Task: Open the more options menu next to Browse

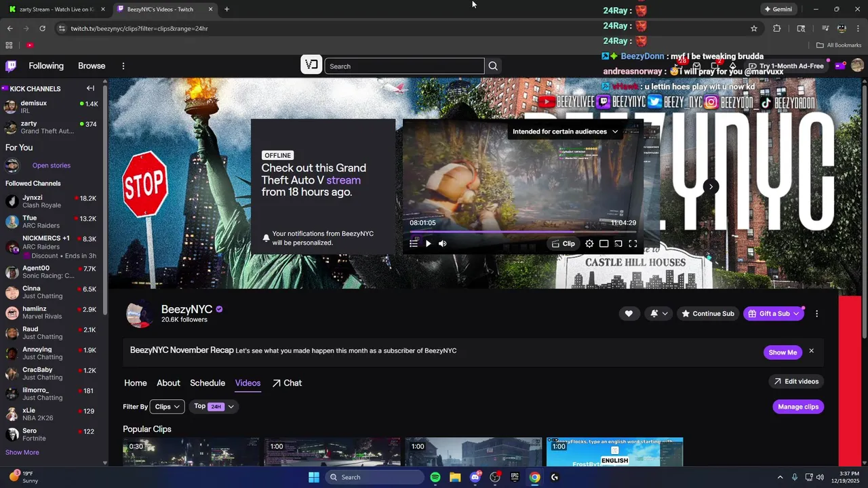Action: 123,66
